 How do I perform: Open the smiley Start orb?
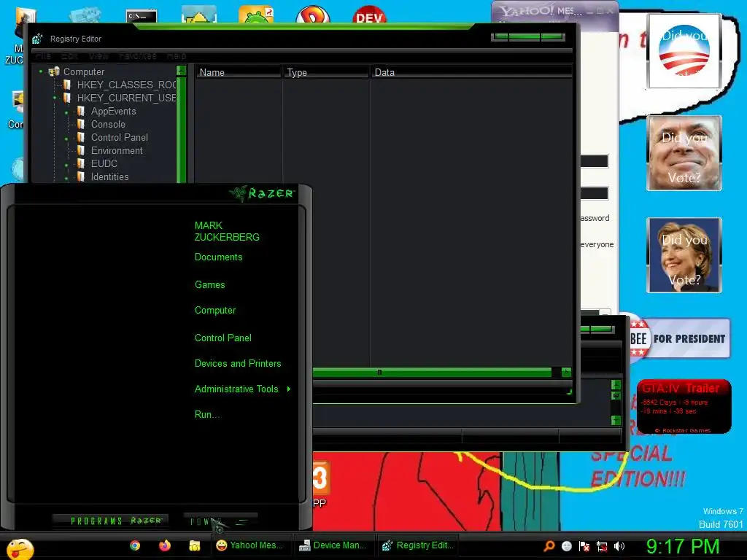(20, 548)
